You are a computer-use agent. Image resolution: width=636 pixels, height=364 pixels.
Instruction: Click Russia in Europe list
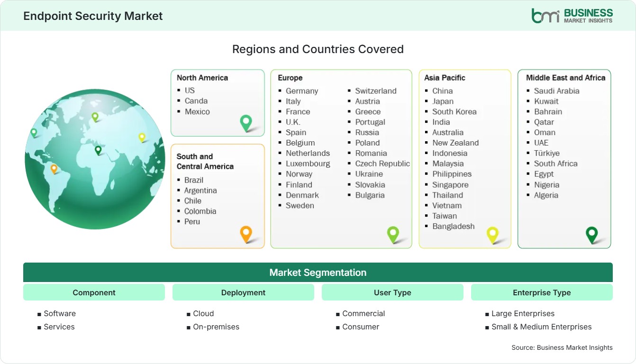367,132
